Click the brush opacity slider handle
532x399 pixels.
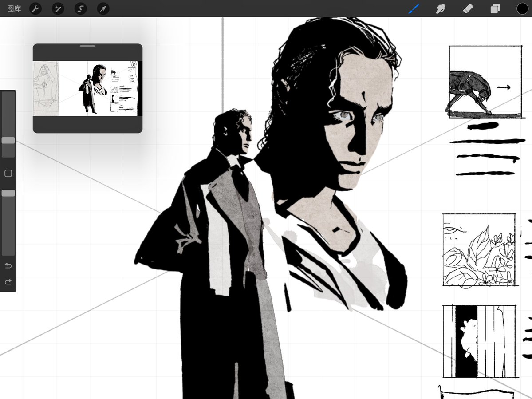[x=8, y=193]
